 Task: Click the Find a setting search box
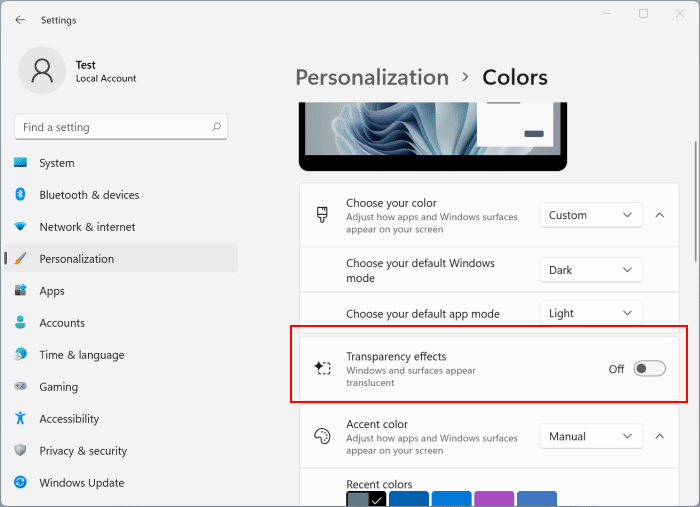pyautogui.click(x=121, y=127)
